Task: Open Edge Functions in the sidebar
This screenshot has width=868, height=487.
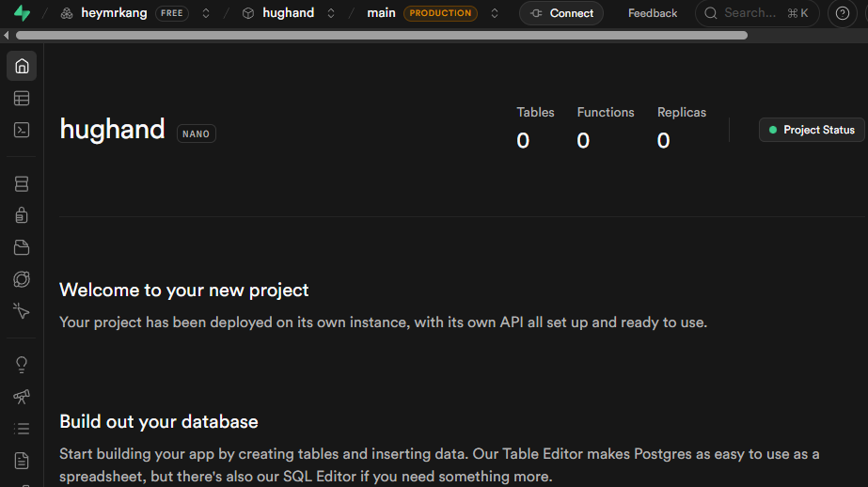Action: point(22,279)
